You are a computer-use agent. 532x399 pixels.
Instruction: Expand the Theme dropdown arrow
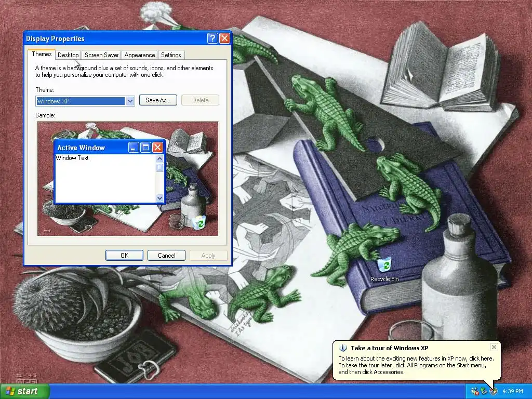(x=130, y=101)
